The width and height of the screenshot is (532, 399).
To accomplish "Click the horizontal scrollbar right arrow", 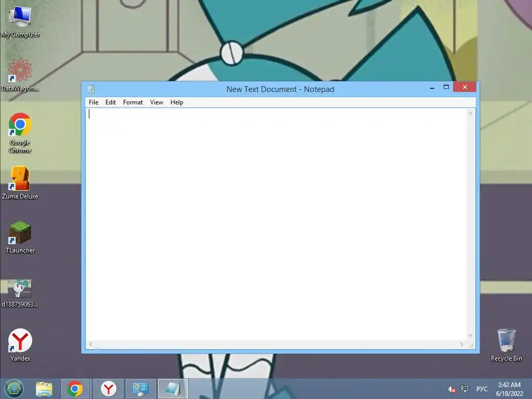I will pyautogui.click(x=461, y=344).
